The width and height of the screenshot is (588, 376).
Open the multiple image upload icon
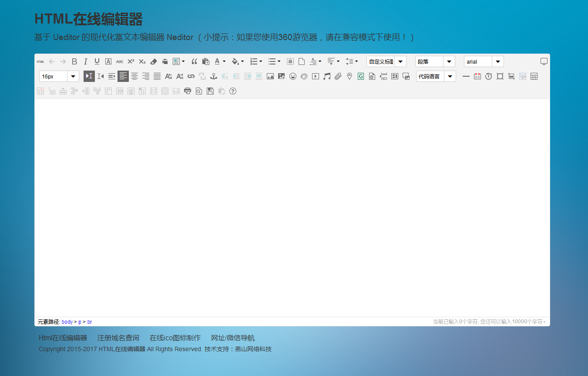(x=282, y=76)
